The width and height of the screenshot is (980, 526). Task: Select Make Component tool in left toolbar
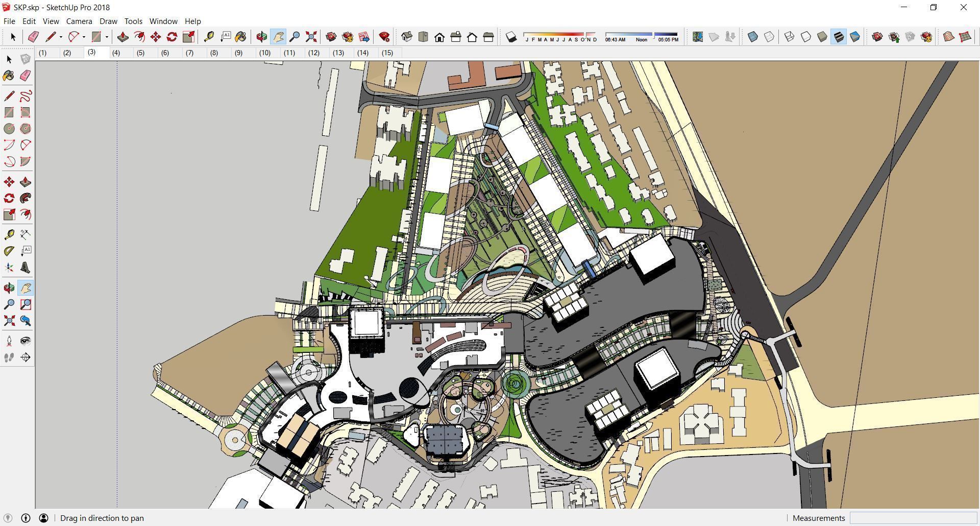26,59
